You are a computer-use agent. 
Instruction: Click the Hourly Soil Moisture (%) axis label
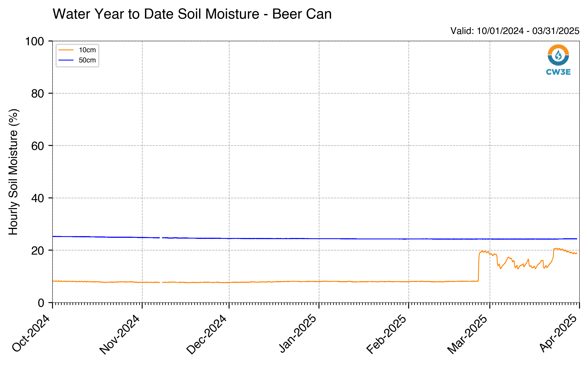tap(13, 172)
